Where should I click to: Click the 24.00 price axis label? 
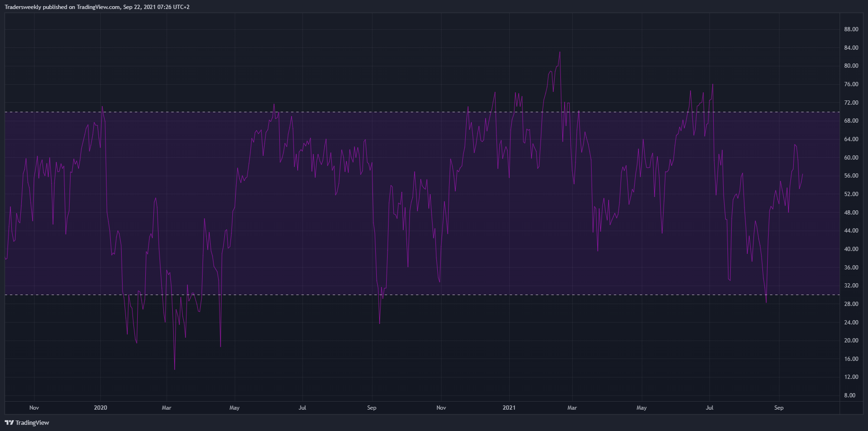click(x=851, y=323)
